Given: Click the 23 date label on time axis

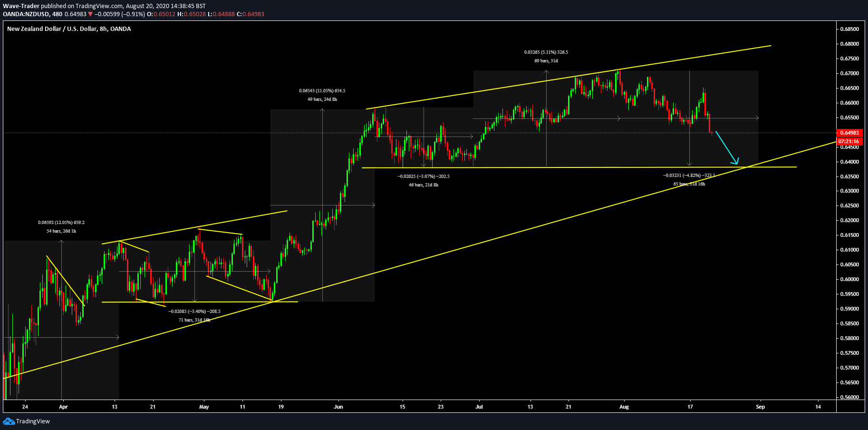Looking at the screenshot, I should [x=441, y=407].
